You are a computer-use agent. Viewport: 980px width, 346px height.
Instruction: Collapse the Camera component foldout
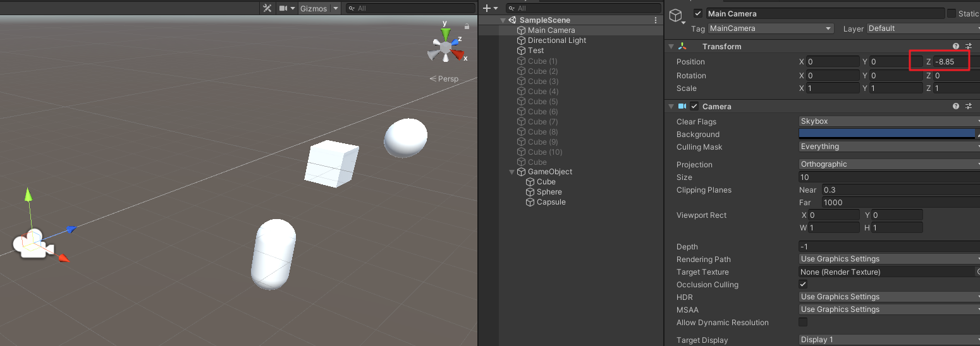tap(671, 106)
